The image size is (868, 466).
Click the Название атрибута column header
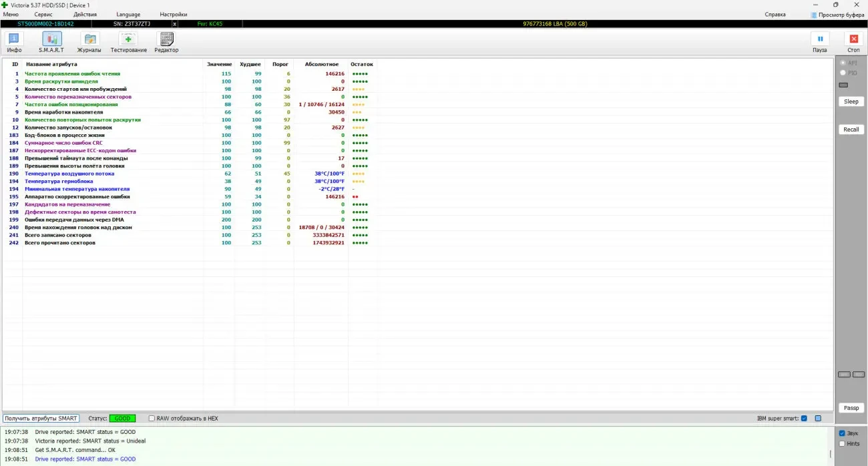tap(51, 64)
